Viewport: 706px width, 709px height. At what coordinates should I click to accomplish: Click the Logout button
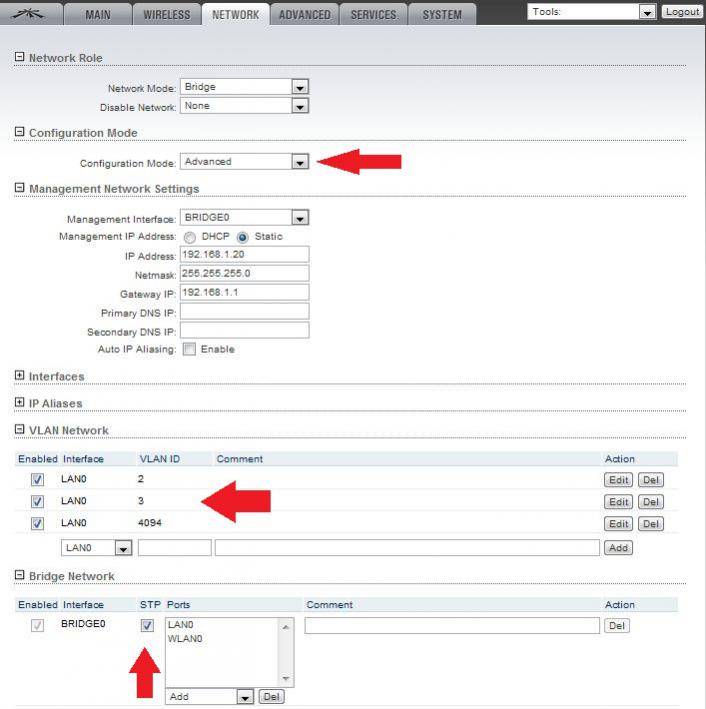[x=682, y=12]
